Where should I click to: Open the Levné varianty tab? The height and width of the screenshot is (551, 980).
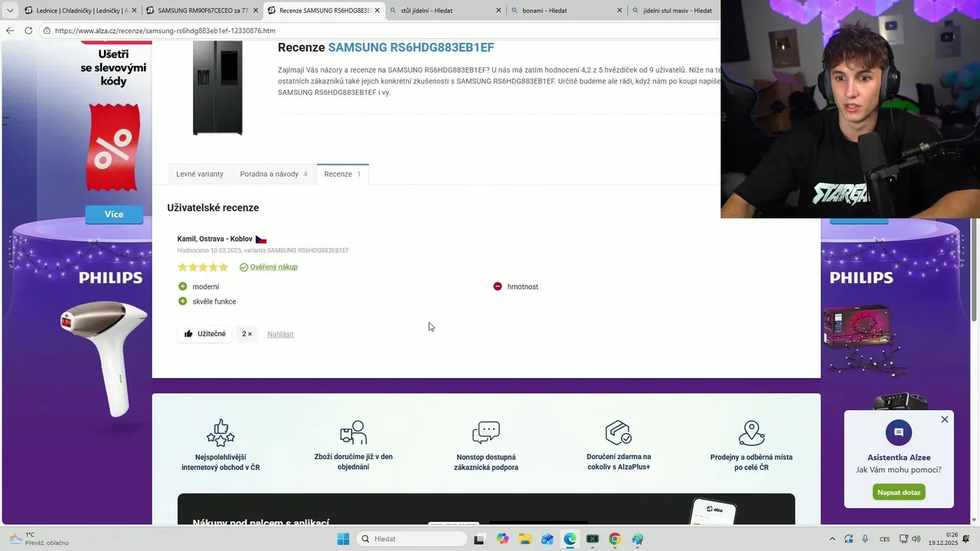click(200, 174)
